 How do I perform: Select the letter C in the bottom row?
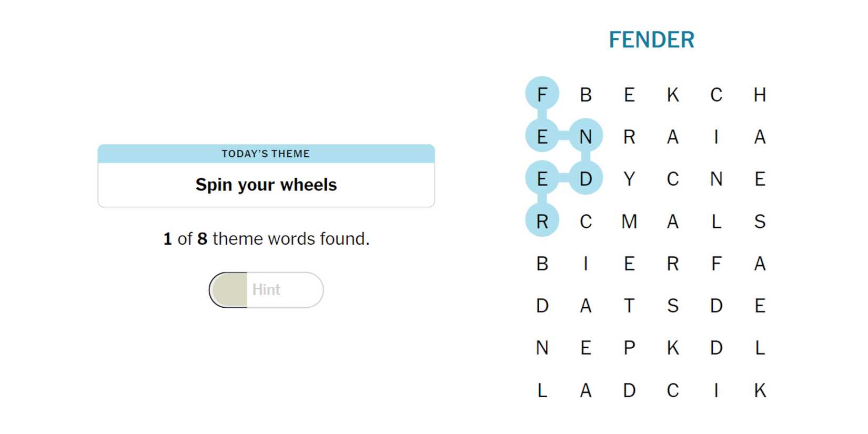[x=673, y=390]
